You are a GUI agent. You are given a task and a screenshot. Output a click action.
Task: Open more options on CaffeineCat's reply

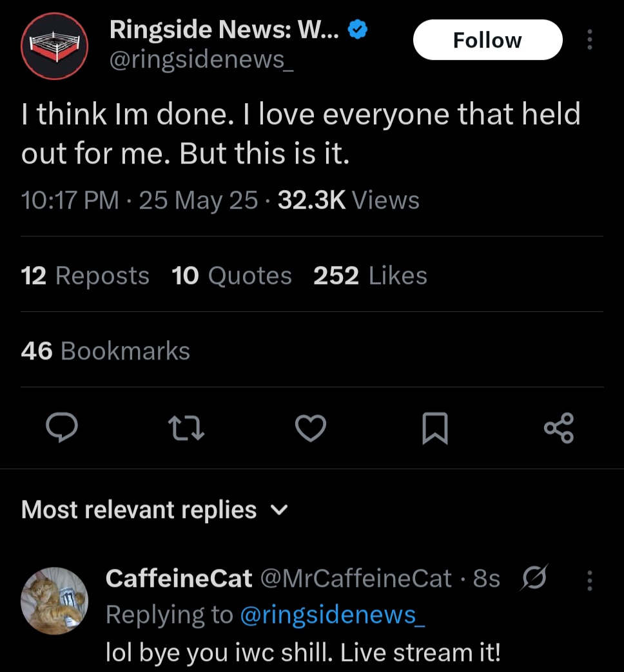pos(589,582)
